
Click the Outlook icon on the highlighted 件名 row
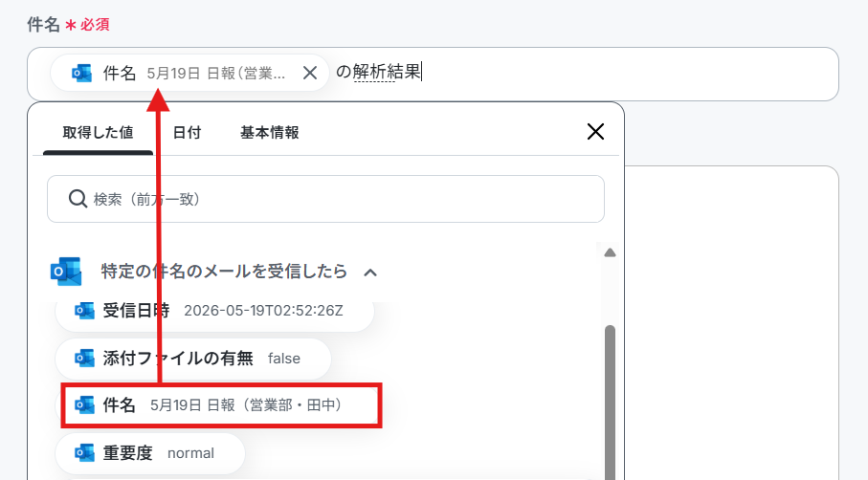click(85, 404)
